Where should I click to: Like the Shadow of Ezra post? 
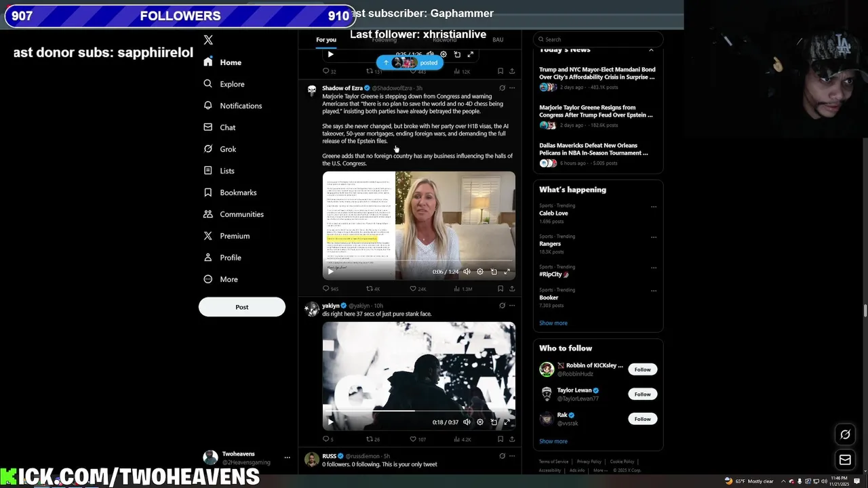point(418,289)
